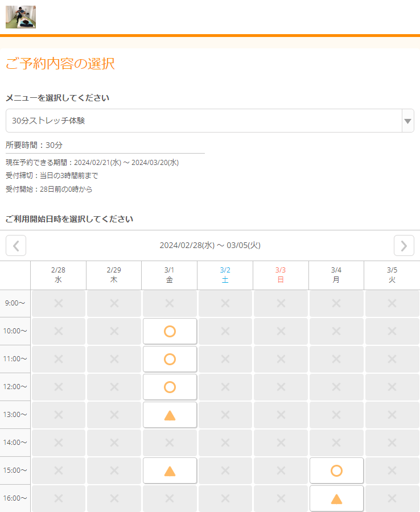The height and width of the screenshot is (512, 420).
Task: Choose the 3/1 12:00 circle slot
Action: (170, 387)
